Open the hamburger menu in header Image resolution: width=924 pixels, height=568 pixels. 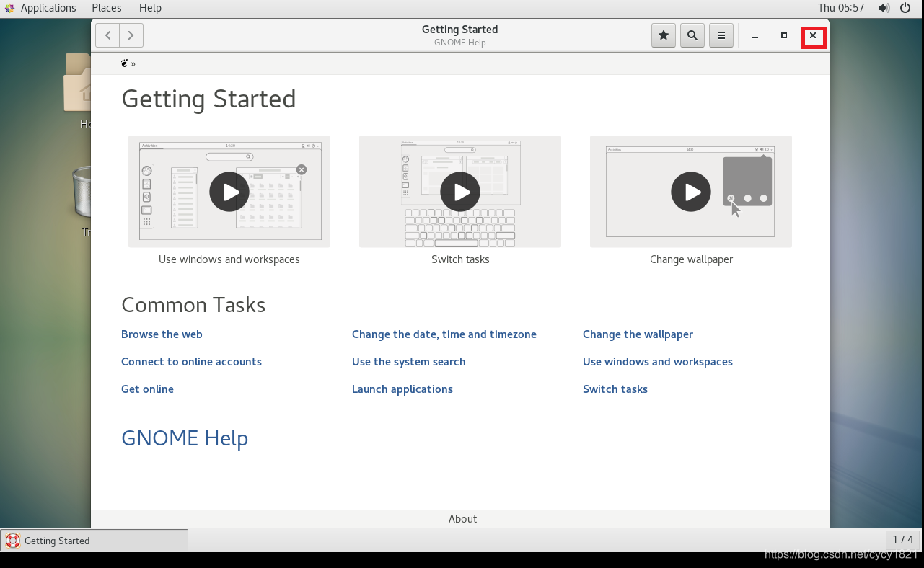(x=721, y=35)
